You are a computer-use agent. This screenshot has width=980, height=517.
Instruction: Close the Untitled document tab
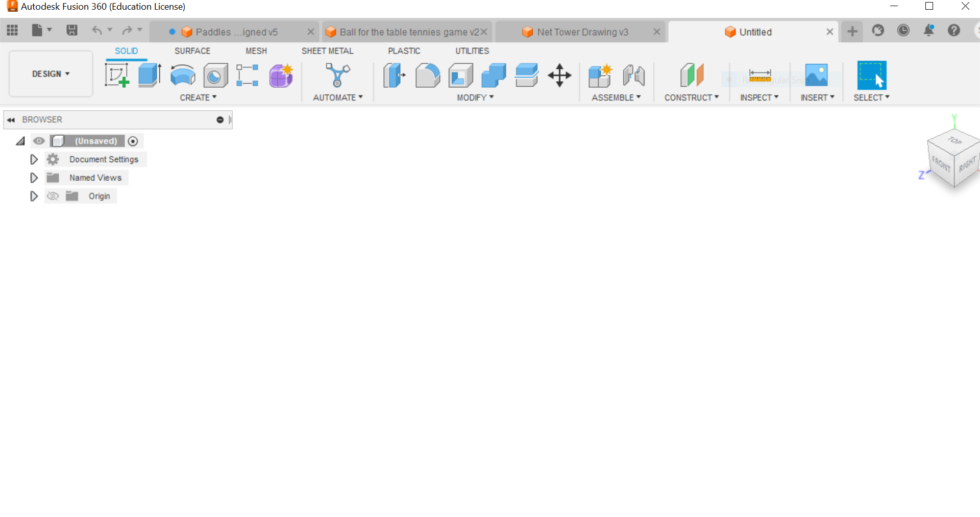click(830, 32)
